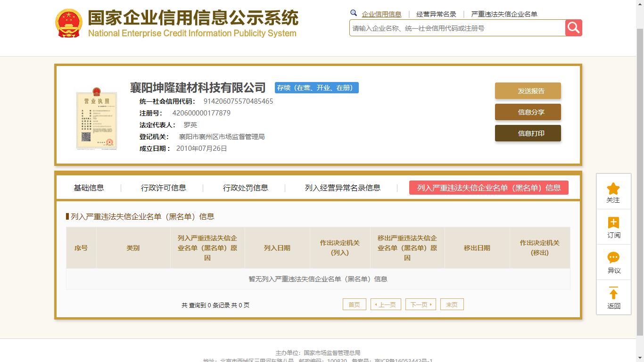The height and width of the screenshot is (362, 644).
Task: Click the 共 查询到 0 条记录 共 0 页 text
Action: coord(215,305)
